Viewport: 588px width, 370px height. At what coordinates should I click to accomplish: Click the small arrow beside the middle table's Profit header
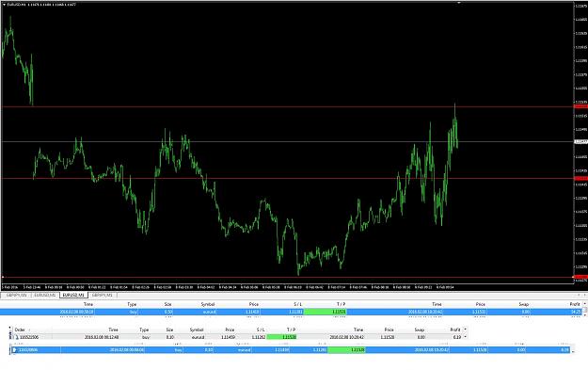[x=466, y=330]
